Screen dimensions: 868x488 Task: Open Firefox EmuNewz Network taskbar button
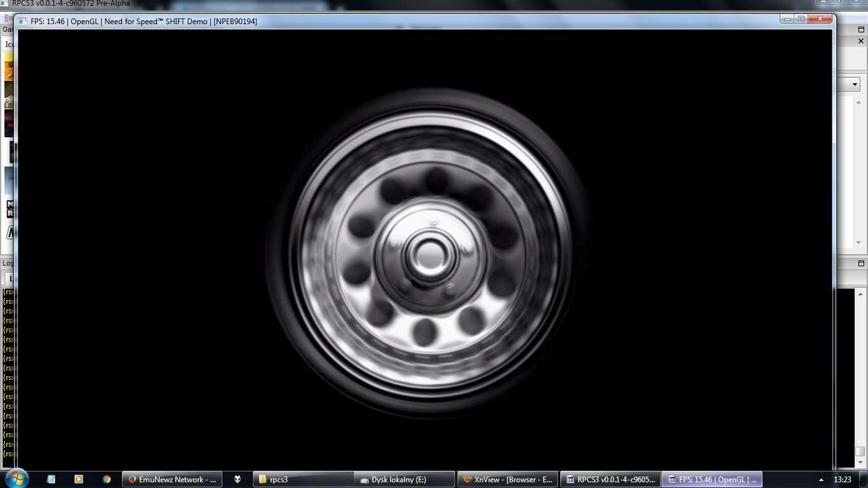pyautogui.click(x=172, y=480)
